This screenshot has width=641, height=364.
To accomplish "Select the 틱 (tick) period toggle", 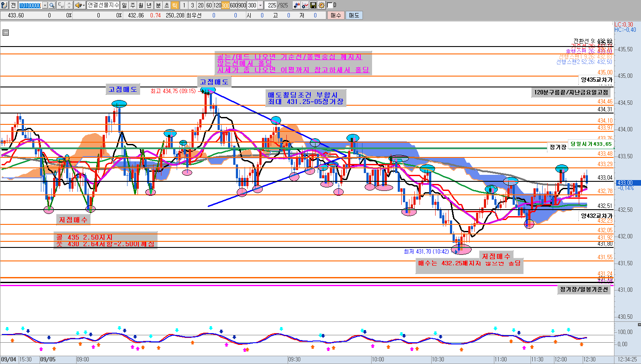I will [175, 5].
